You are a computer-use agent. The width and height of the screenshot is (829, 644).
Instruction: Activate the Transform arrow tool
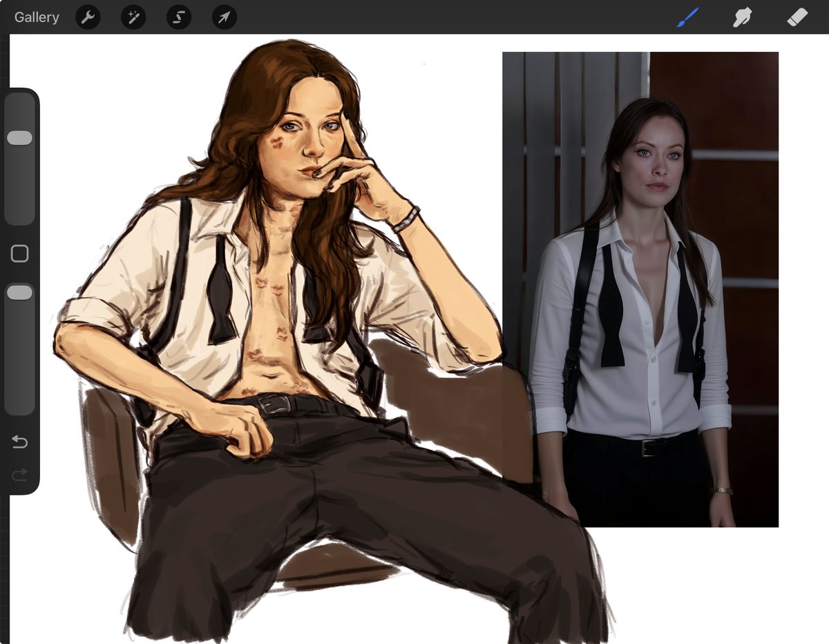tap(225, 17)
